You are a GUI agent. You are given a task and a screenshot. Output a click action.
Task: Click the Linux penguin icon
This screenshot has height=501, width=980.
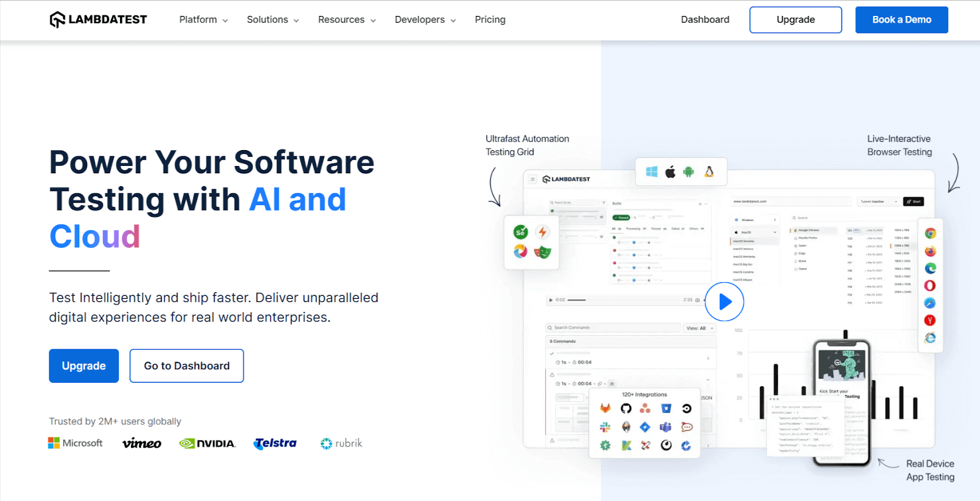tap(709, 172)
